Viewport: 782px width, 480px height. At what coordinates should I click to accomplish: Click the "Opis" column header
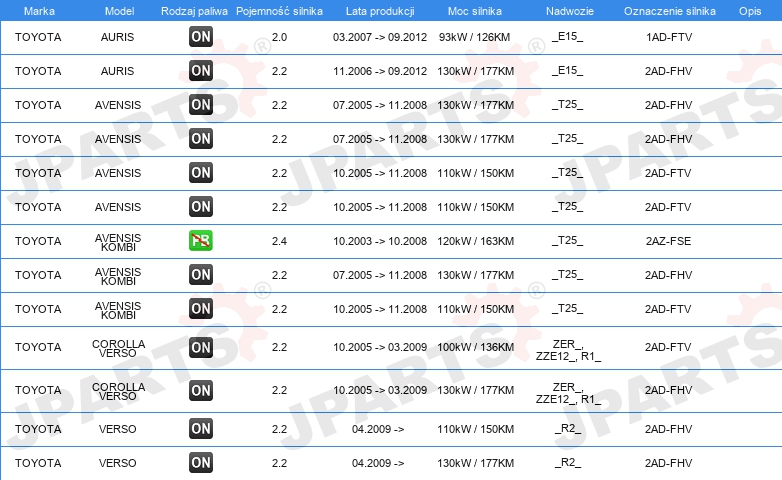(x=750, y=11)
